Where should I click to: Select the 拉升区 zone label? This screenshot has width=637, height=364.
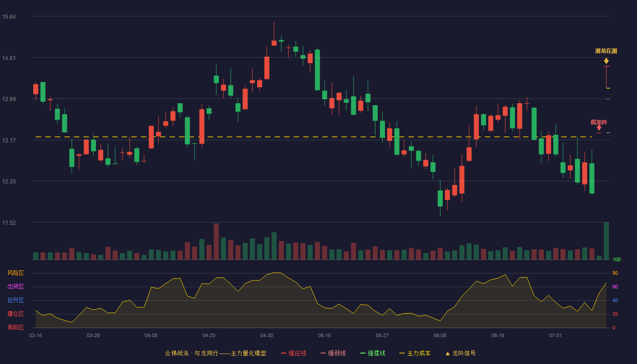pos(15,300)
